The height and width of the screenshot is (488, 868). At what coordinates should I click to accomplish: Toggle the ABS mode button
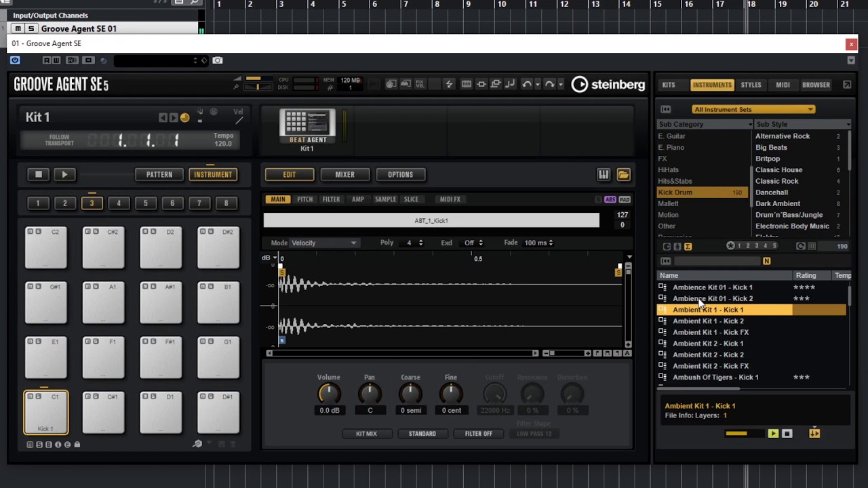tap(610, 199)
